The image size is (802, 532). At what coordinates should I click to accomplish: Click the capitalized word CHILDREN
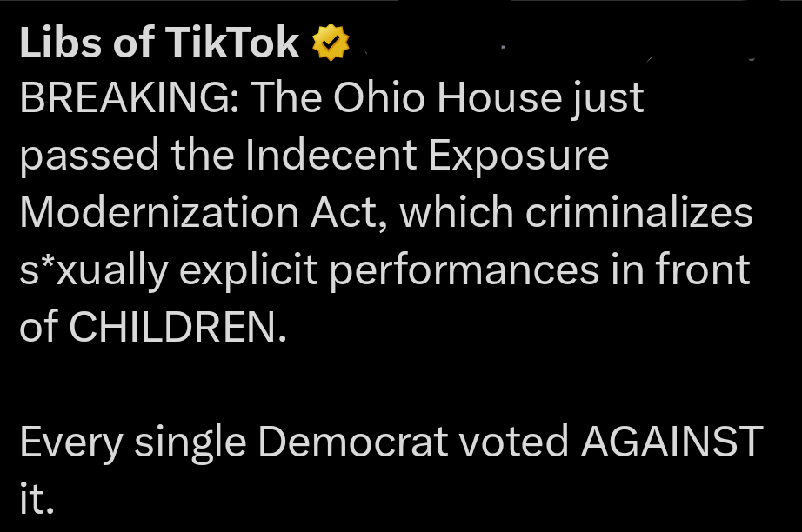177,327
